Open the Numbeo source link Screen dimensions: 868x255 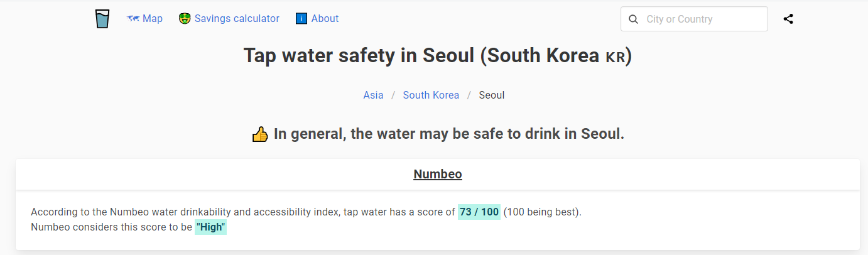(x=438, y=174)
